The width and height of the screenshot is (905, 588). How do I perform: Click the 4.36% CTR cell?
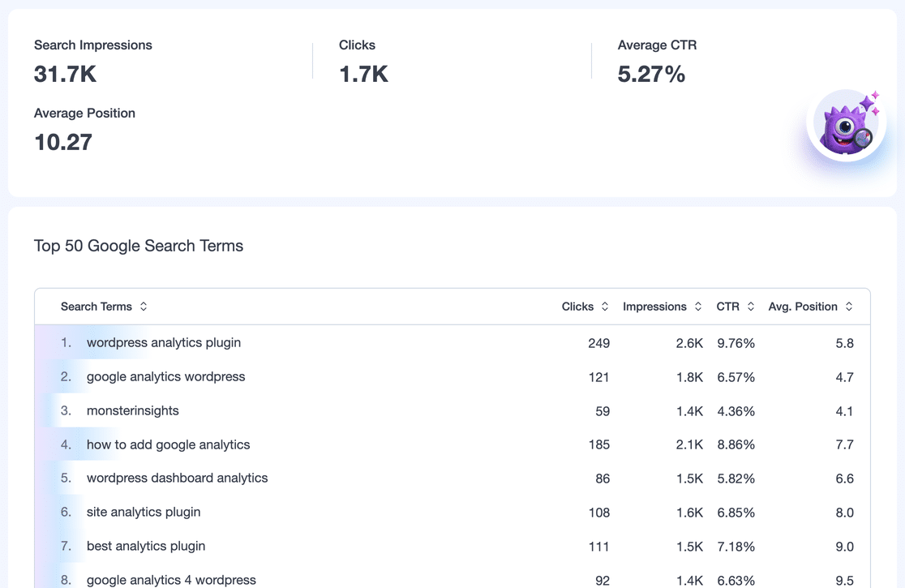(x=736, y=411)
